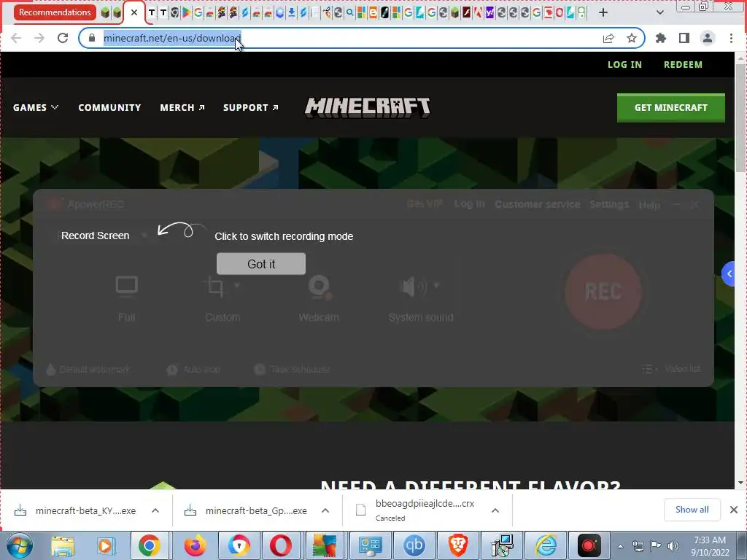
Task: Go back to the previous page
Action: point(16,38)
